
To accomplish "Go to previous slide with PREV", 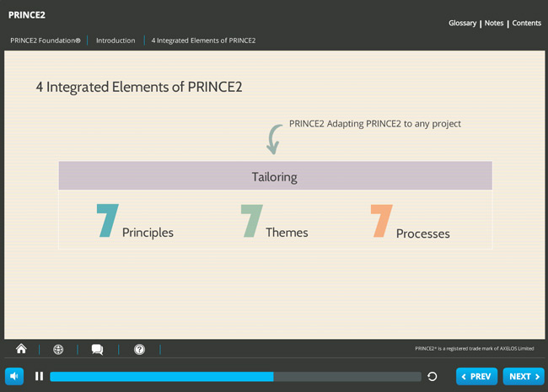I will tap(476, 376).
